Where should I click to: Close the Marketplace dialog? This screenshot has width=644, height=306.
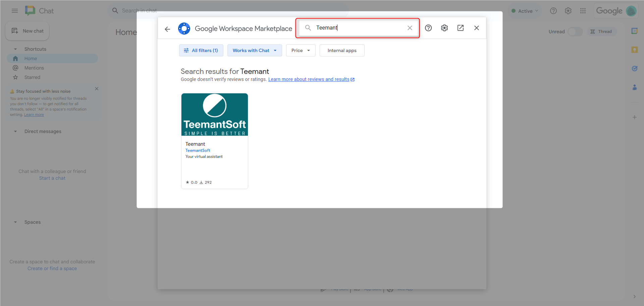click(x=477, y=28)
